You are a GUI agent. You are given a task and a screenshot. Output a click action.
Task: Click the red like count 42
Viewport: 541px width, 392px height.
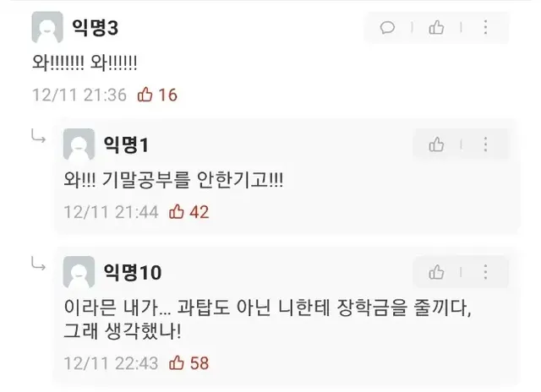click(x=199, y=212)
